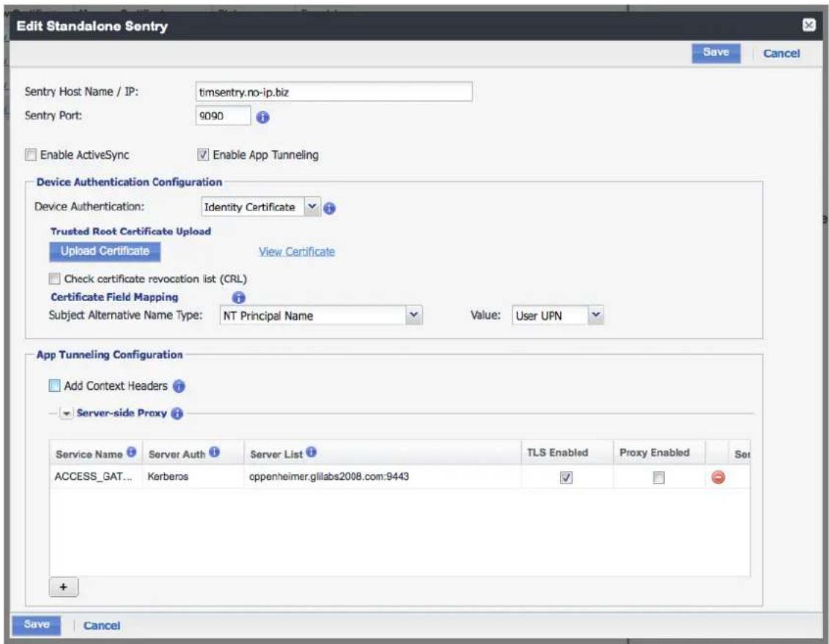Select the ACCESS_GAT... service name cell
The height and width of the screenshot is (644, 829).
pyautogui.click(x=96, y=476)
